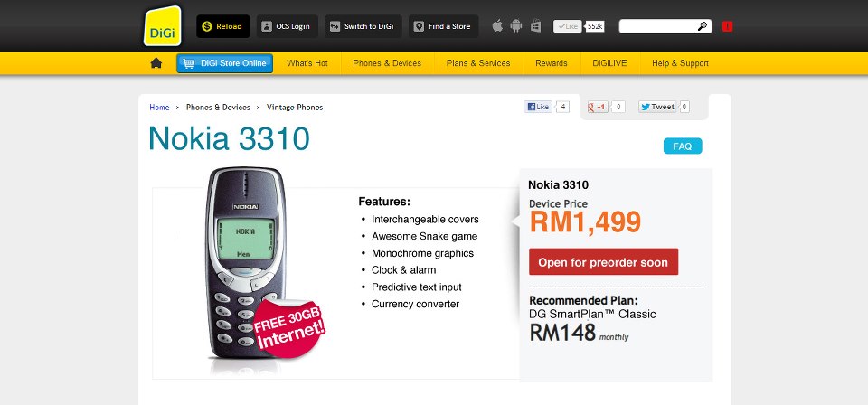Click the Home breadcrumb link
Image resolution: width=868 pixels, height=405 pixels.
[x=159, y=108]
